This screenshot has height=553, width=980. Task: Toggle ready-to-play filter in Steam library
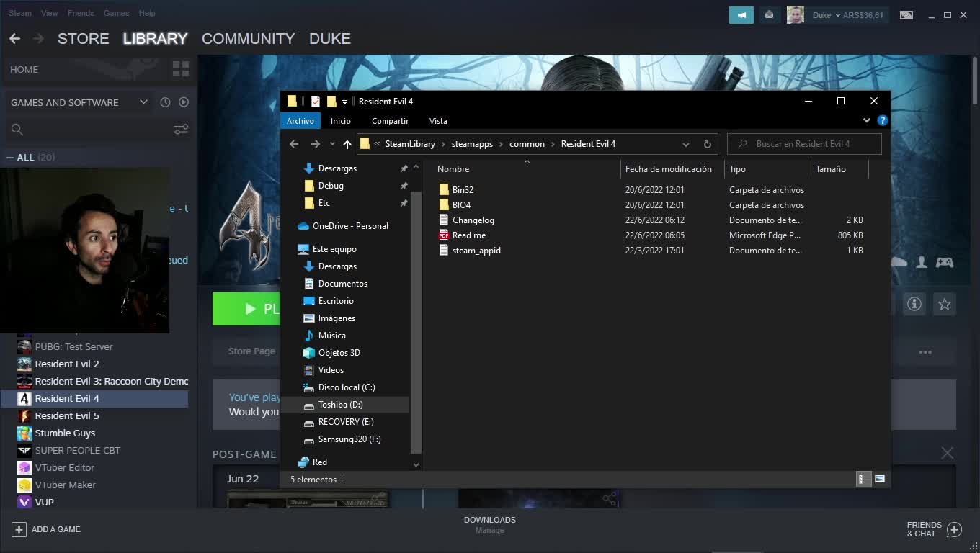pos(184,102)
